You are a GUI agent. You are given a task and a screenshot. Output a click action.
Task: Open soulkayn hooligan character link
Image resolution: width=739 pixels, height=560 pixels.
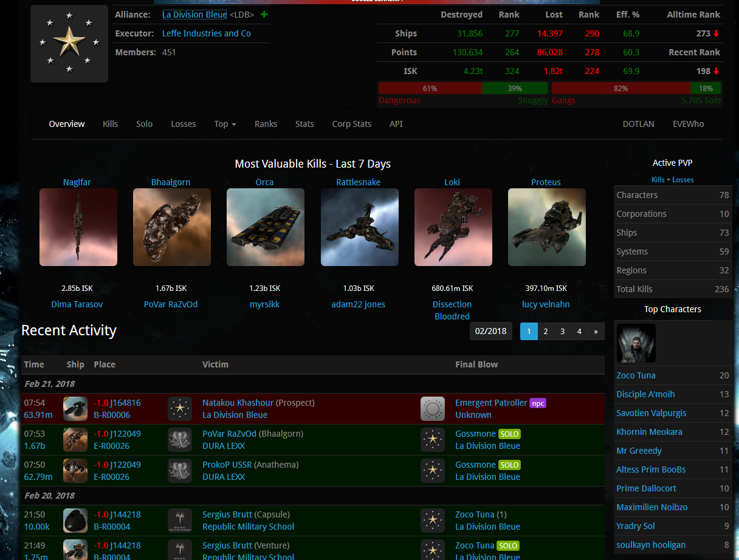pyautogui.click(x=651, y=545)
